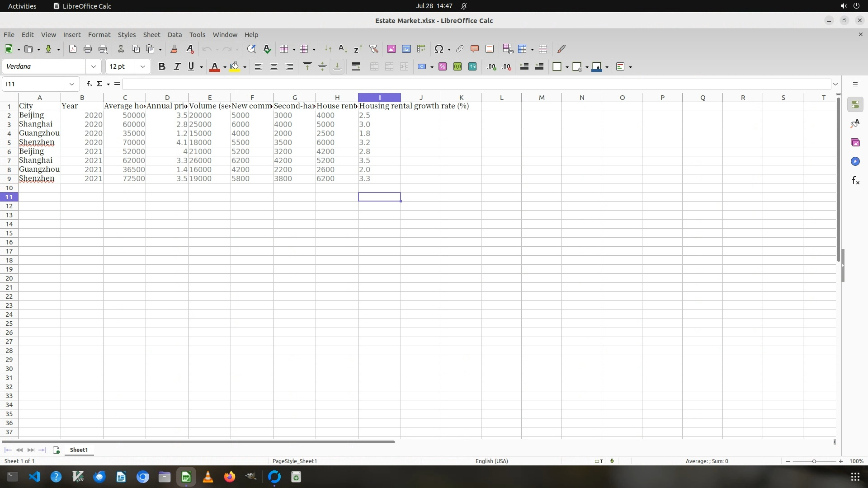Click the Export as PDF icon
The image size is (868, 488).
tap(72, 49)
